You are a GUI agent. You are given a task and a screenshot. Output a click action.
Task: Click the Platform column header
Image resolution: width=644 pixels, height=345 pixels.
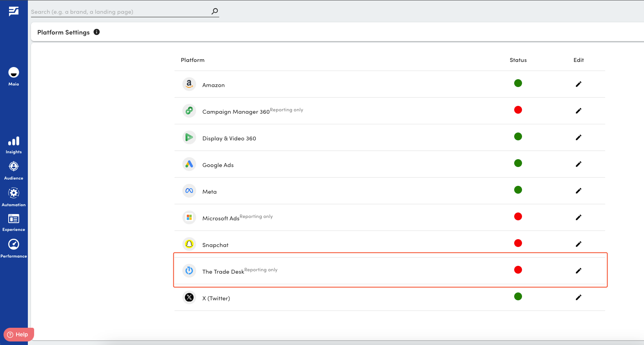click(193, 60)
